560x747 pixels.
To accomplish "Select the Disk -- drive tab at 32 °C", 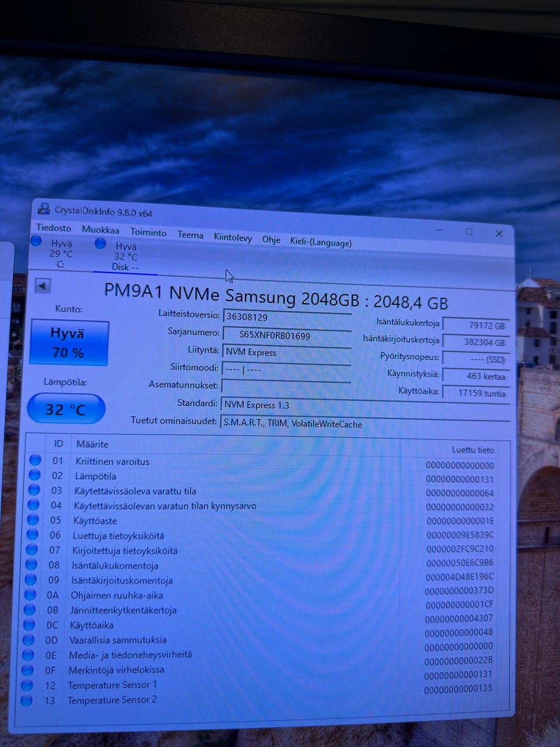I will [125, 256].
